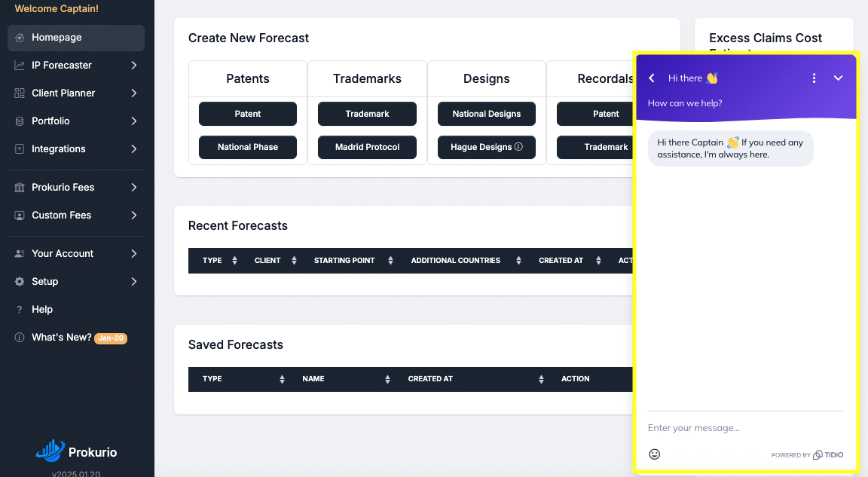
Task: Click the Client Planner grid icon
Action: click(x=20, y=93)
